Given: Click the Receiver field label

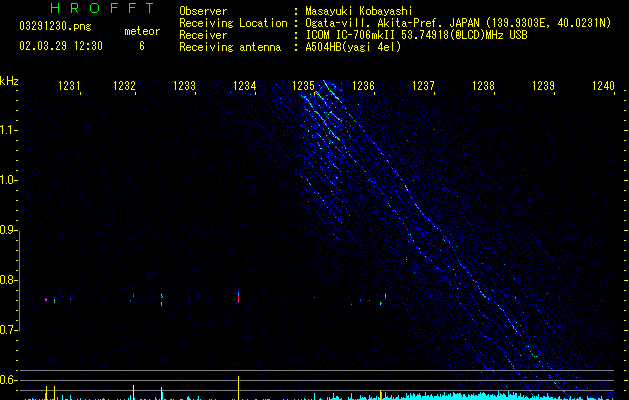Looking at the screenshot, I should [x=203, y=35].
